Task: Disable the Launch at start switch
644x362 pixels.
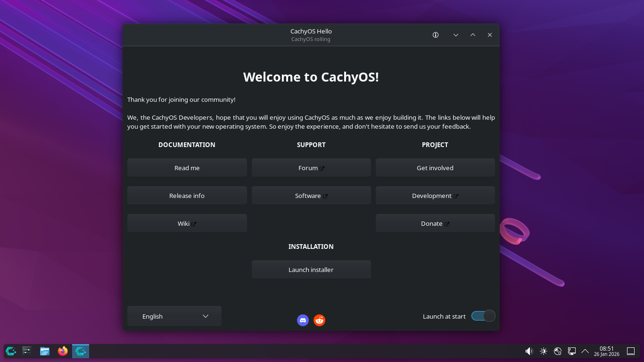Action: [483, 316]
